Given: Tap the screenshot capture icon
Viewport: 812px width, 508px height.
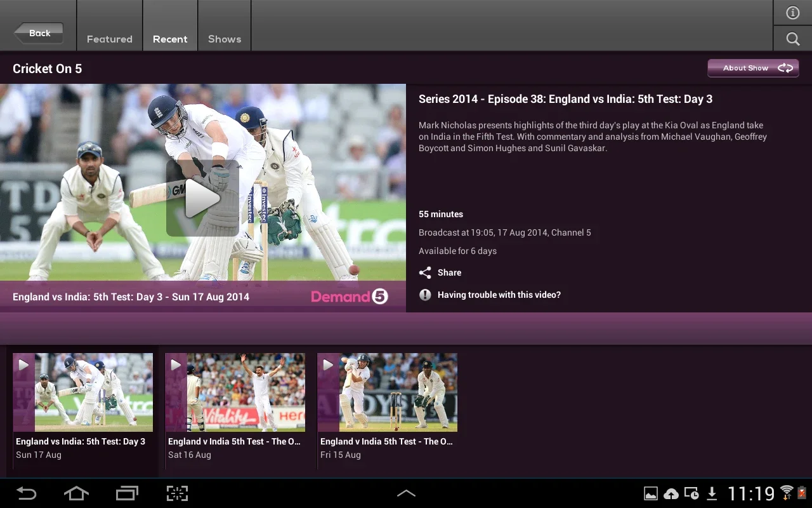Looking at the screenshot, I should point(178,493).
